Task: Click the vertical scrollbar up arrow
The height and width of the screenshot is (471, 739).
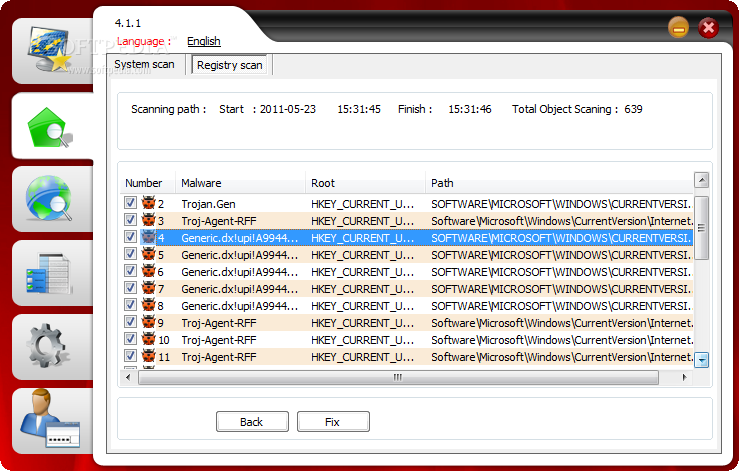Action: (702, 180)
